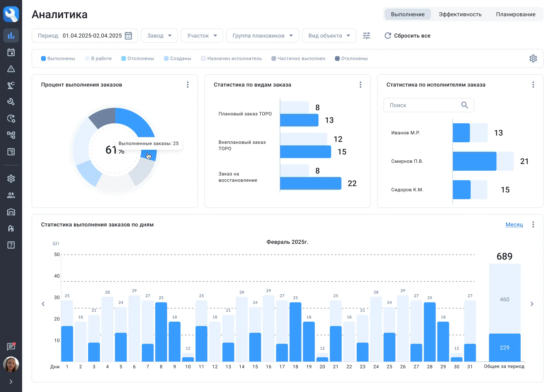Viewport: 553px width, 392px height.
Task: Open the users section in sidebar
Action: tap(11, 195)
